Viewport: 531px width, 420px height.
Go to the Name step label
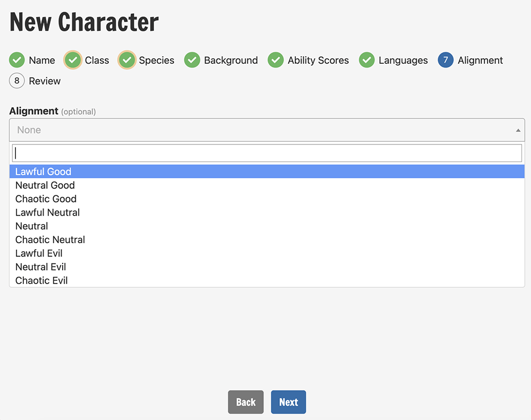[42, 61]
